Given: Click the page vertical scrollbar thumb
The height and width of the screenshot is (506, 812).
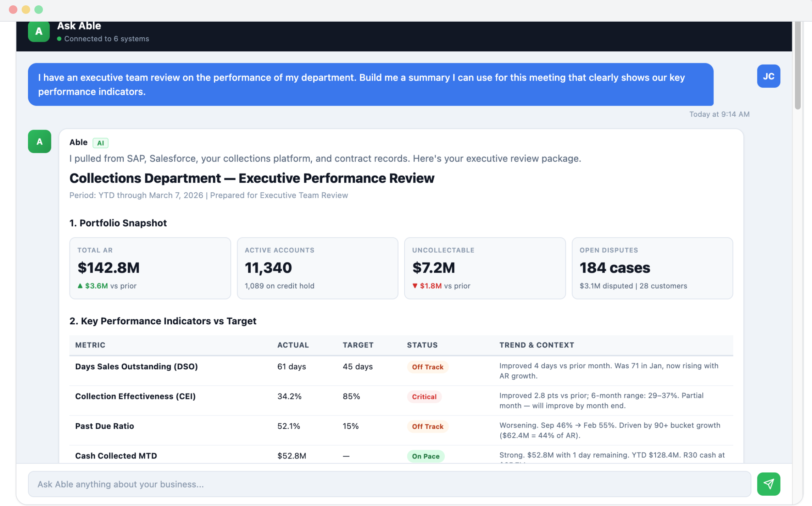Looking at the screenshot, I should [x=797, y=66].
